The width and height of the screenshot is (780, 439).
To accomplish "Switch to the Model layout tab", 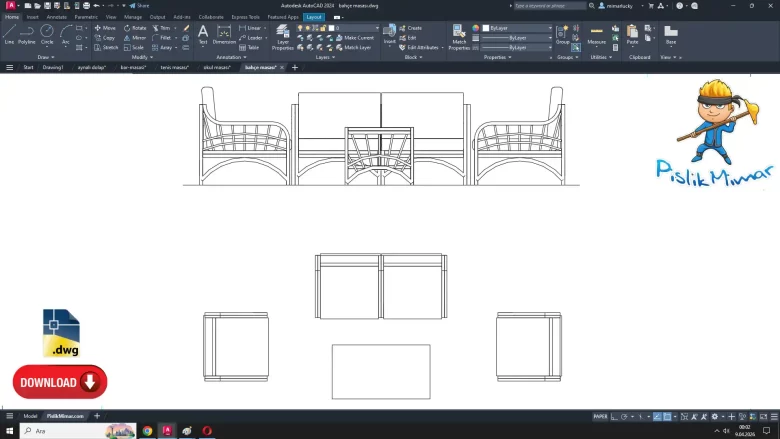I will 30,416.
